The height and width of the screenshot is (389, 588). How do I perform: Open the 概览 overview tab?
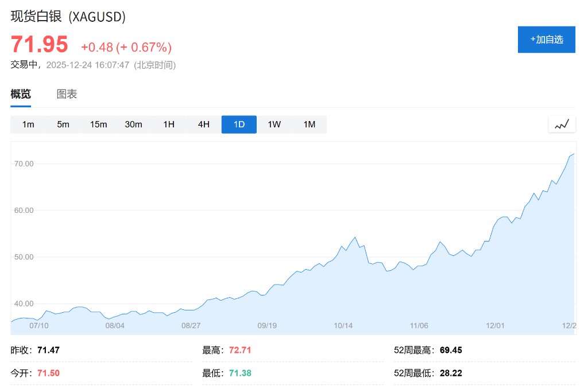point(21,95)
